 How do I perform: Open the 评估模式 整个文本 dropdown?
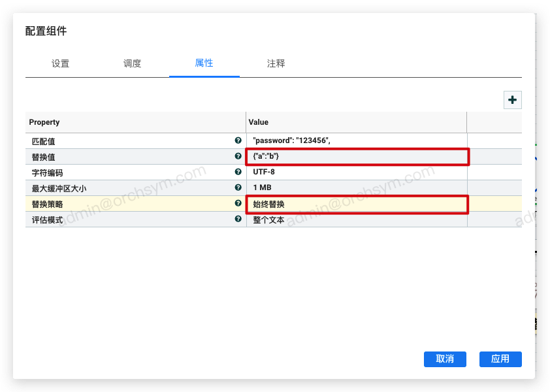(x=356, y=220)
